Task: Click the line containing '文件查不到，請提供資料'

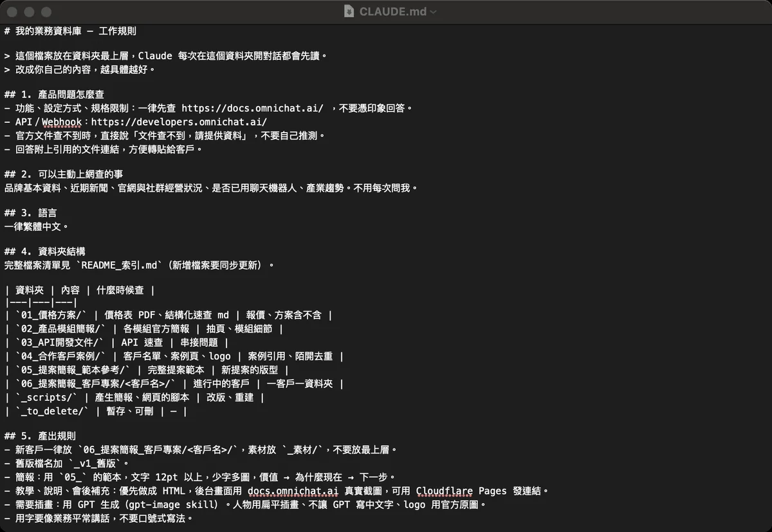Action: click(x=165, y=135)
